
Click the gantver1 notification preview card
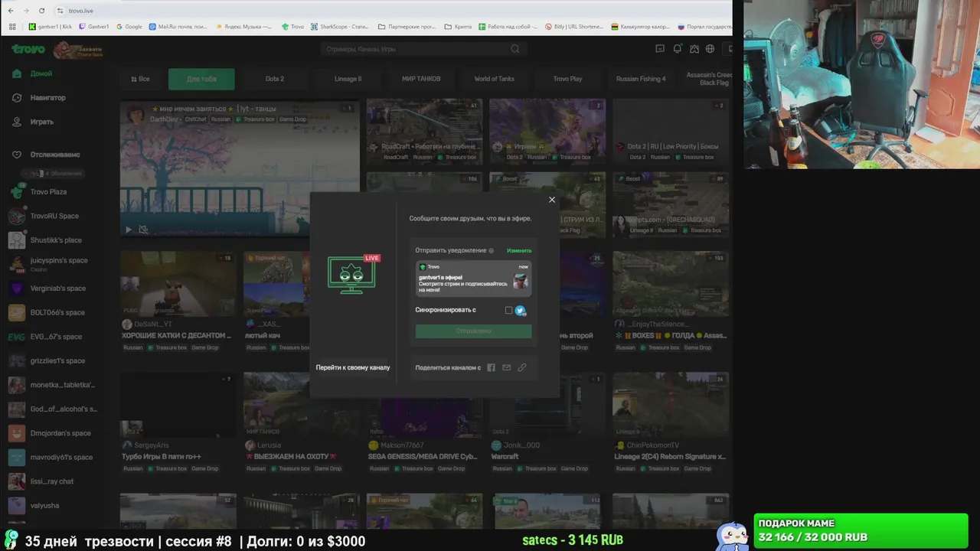(x=473, y=278)
